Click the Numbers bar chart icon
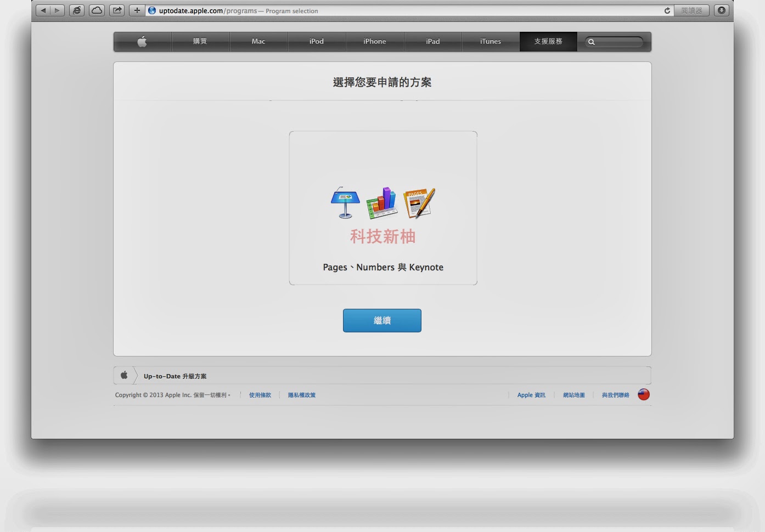 click(382, 202)
